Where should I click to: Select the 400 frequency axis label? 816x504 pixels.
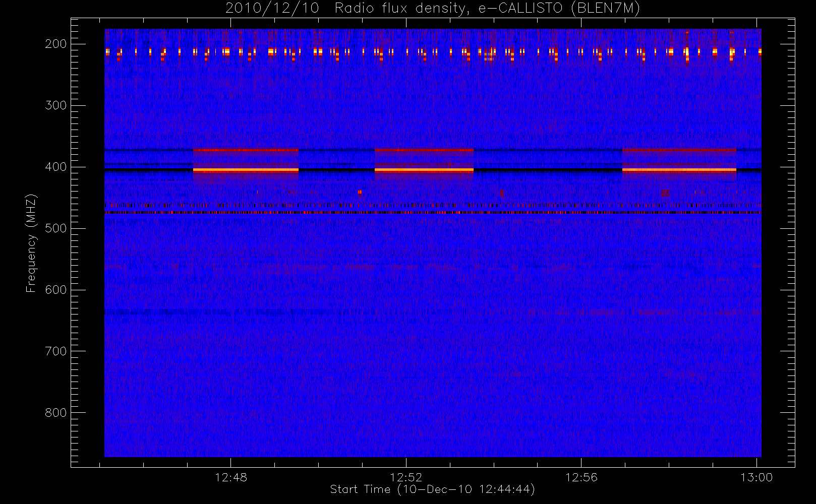[56, 167]
